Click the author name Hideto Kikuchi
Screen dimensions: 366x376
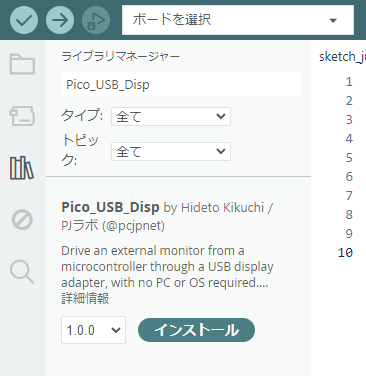223,208
